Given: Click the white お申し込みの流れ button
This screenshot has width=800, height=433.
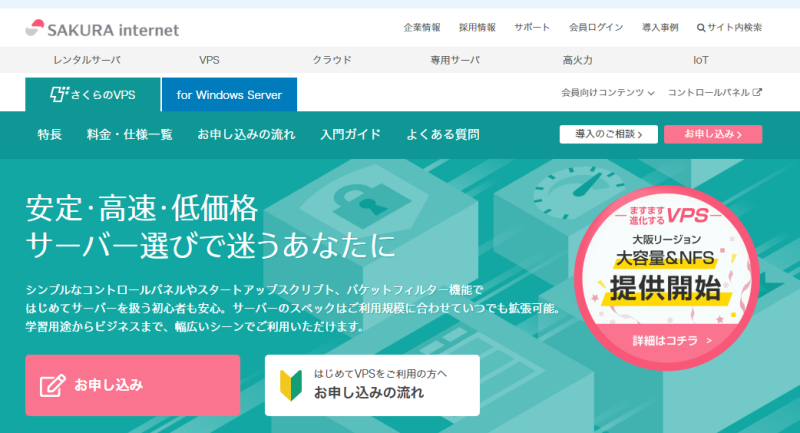Looking at the screenshot, I should (372, 385).
